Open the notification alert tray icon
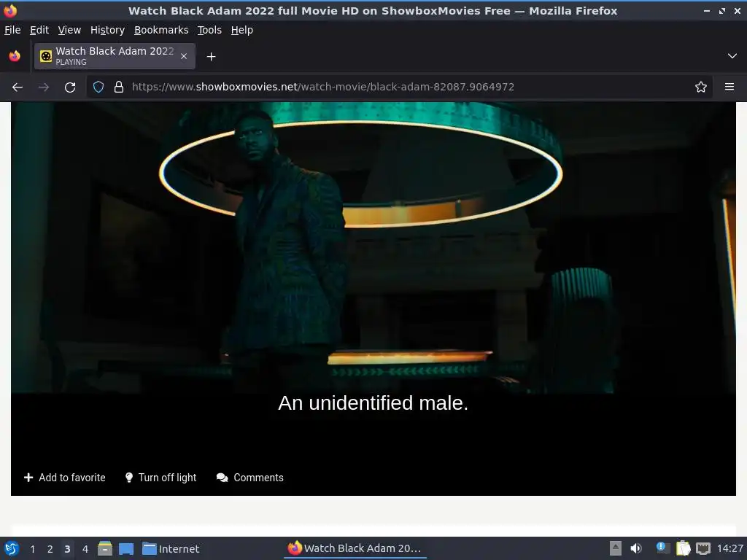 click(x=662, y=548)
